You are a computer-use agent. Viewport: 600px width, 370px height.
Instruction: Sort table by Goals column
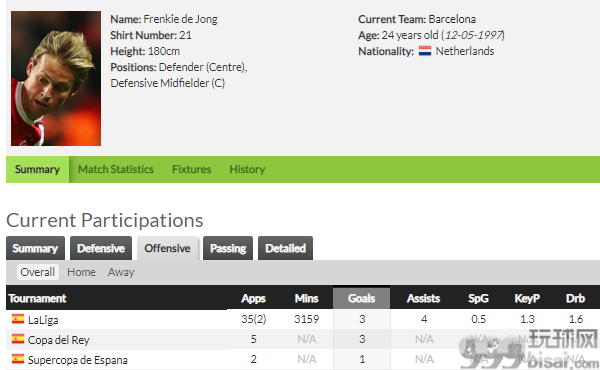coord(362,298)
